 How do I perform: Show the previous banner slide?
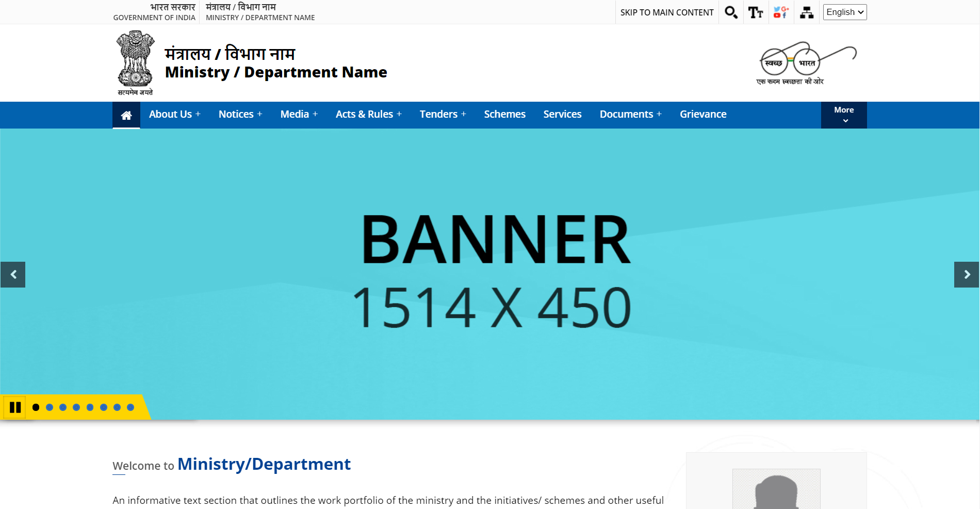click(13, 275)
